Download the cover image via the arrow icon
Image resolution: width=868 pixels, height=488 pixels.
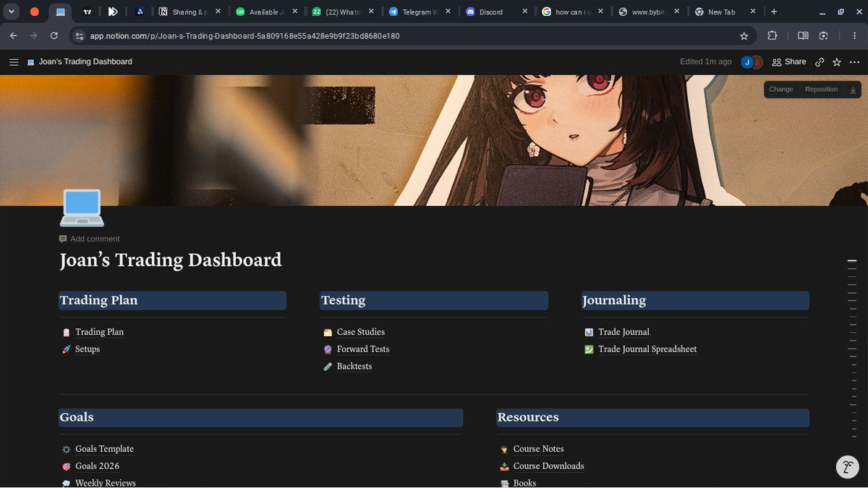coord(853,90)
